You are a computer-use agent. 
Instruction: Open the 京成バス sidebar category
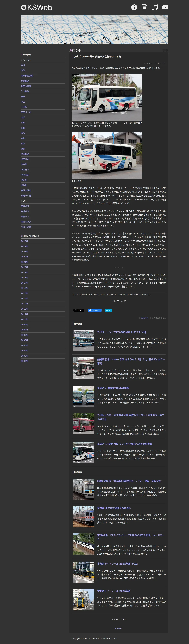click(25, 211)
